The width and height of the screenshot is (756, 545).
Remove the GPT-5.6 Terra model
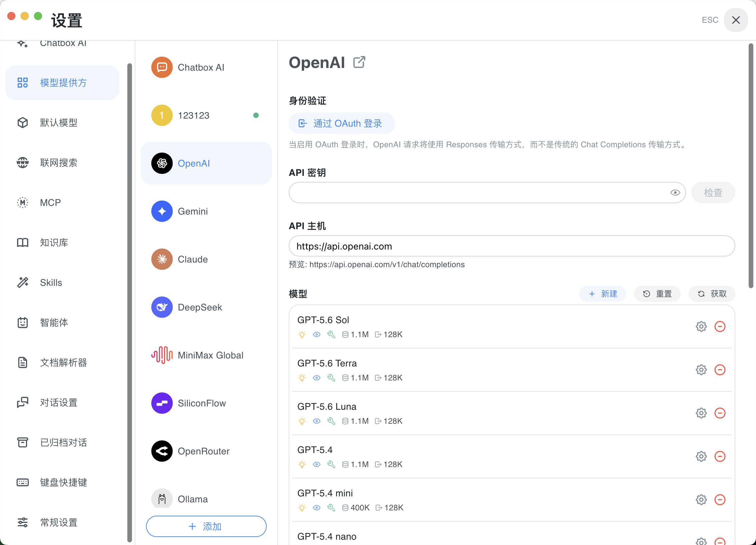pyautogui.click(x=720, y=370)
